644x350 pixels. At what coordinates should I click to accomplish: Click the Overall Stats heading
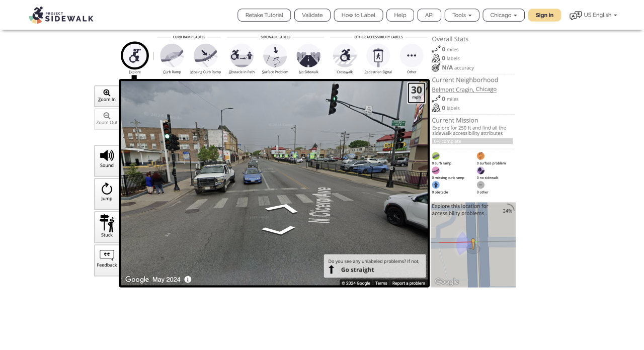(450, 39)
